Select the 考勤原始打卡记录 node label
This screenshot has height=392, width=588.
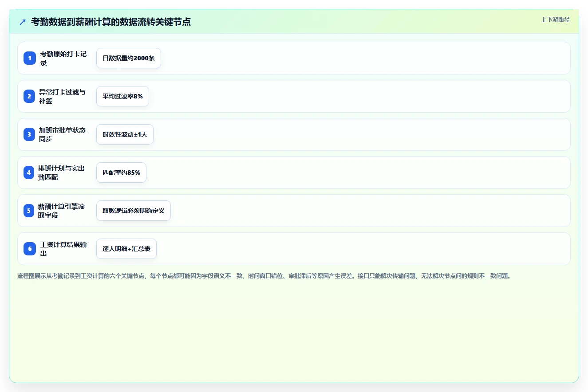pyautogui.click(x=63, y=58)
